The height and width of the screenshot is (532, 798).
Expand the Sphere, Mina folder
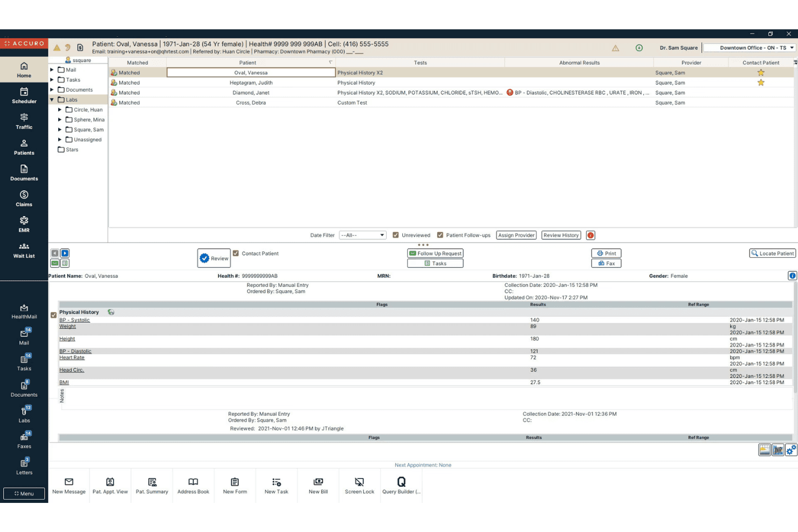[x=60, y=120]
